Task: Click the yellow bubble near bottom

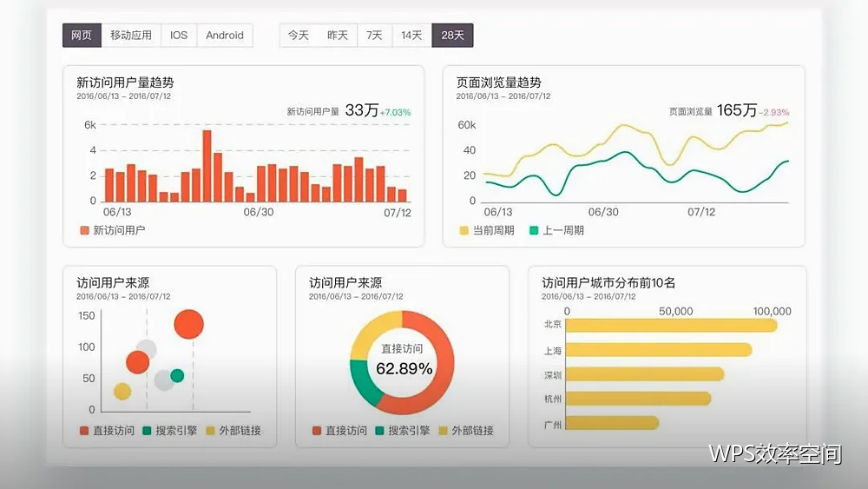Action: pyautogui.click(x=122, y=392)
